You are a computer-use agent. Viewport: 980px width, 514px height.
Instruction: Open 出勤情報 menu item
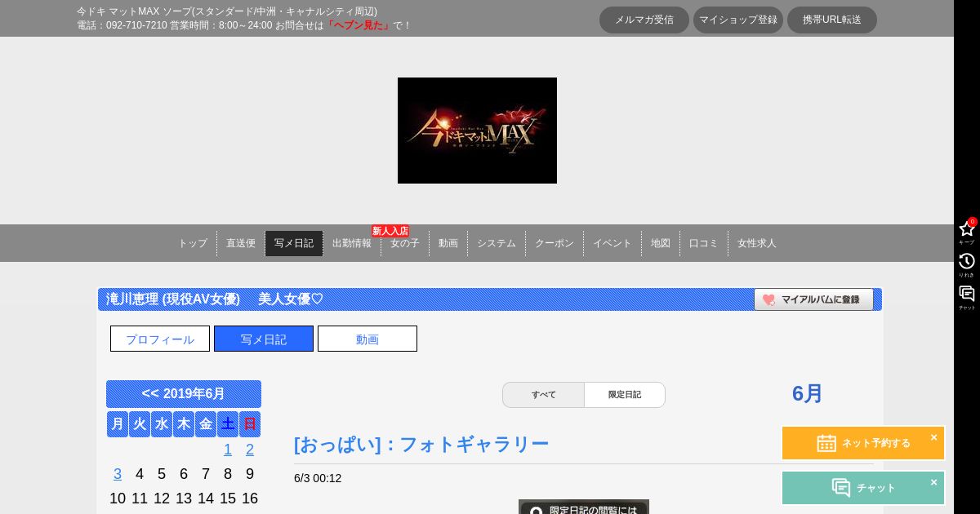pyautogui.click(x=352, y=243)
